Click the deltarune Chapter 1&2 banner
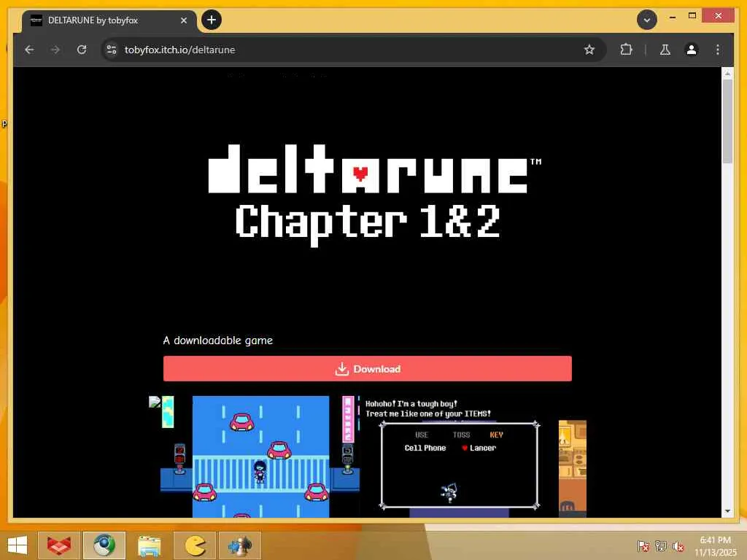 point(374,195)
